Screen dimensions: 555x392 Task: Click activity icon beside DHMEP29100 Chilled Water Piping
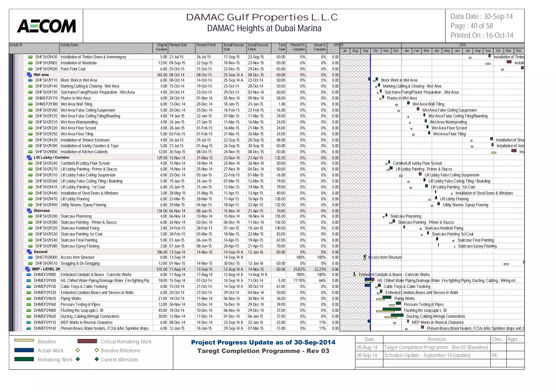point(29,281)
